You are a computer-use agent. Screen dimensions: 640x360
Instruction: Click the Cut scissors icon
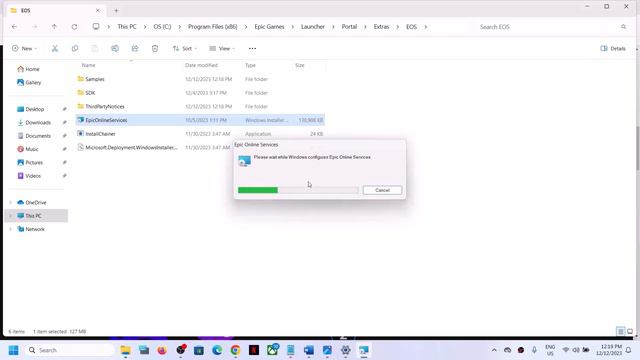(x=55, y=49)
